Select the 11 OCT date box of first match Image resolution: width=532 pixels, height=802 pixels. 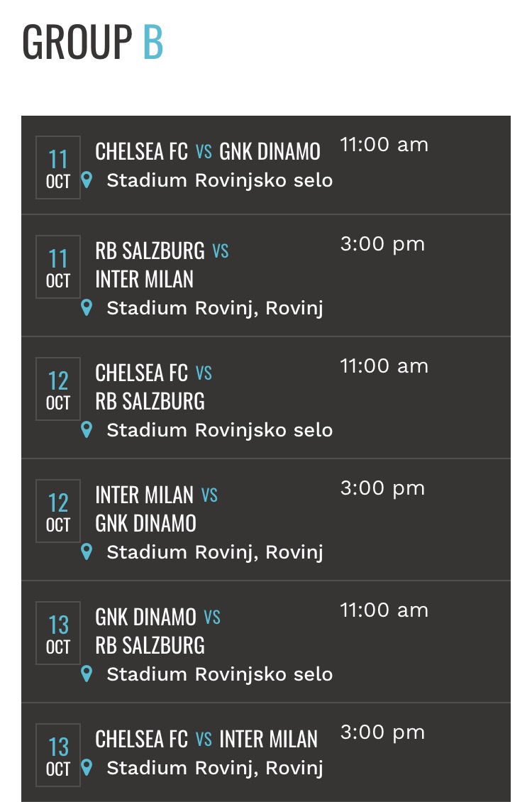coord(57,167)
